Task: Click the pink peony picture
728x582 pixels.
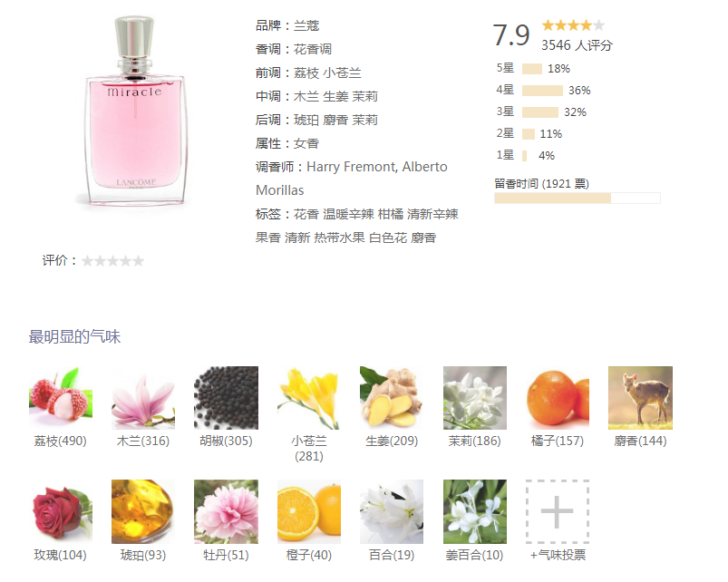Action: 226,511
